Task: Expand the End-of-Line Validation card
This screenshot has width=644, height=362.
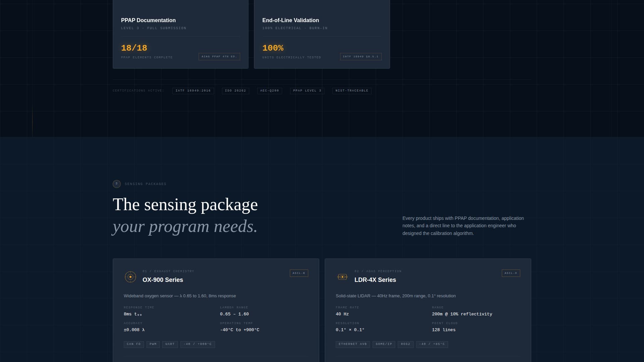Action: click(x=322, y=34)
